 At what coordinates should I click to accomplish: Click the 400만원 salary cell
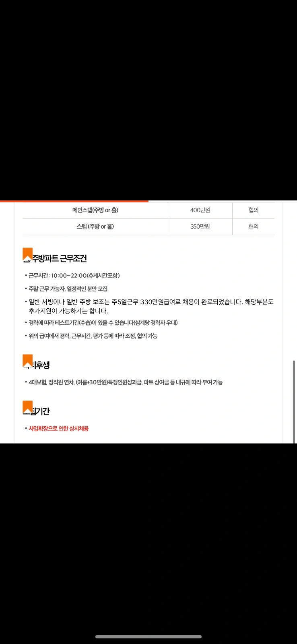click(x=200, y=210)
